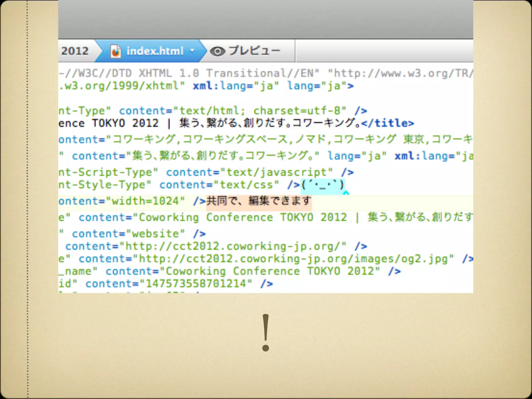The image size is (532, 399).
Task: Click the cyan collaborator caret marker
Action: point(346,193)
